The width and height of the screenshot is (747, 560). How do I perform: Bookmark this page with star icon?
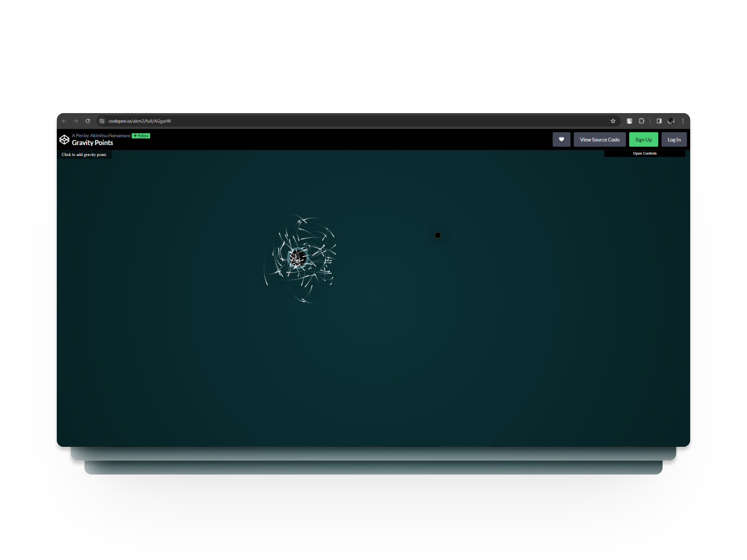[613, 121]
